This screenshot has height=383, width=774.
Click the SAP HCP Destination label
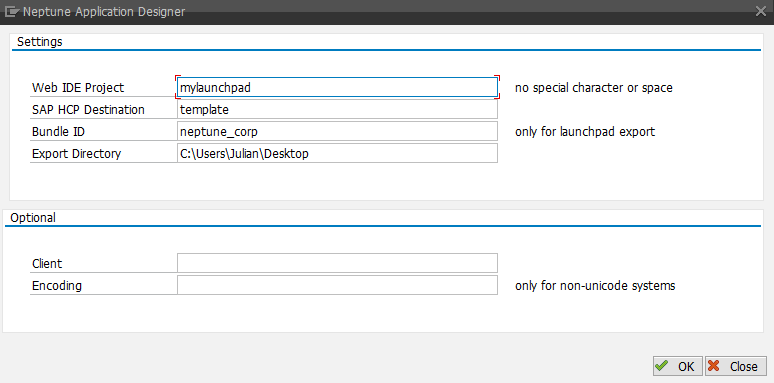88,110
